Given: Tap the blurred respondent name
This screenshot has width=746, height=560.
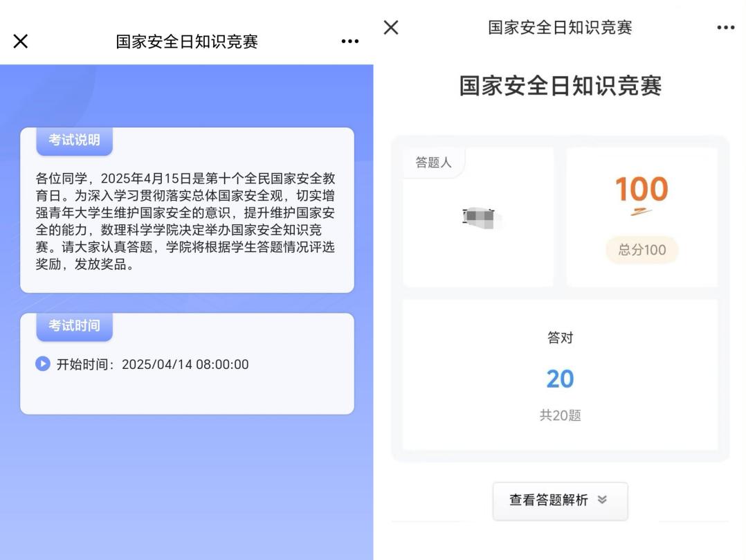Looking at the screenshot, I should [x=479, y=218].
